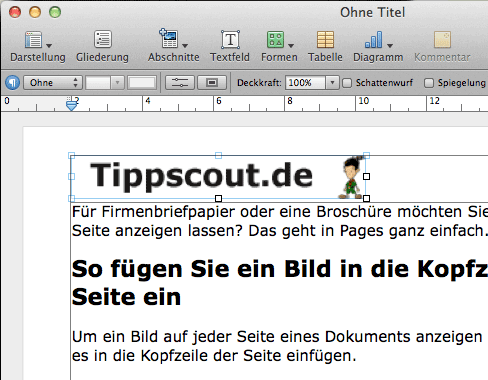Screen dimensions: 488x380
Task: Insert a Tabelle table
Action: [325, 40]
